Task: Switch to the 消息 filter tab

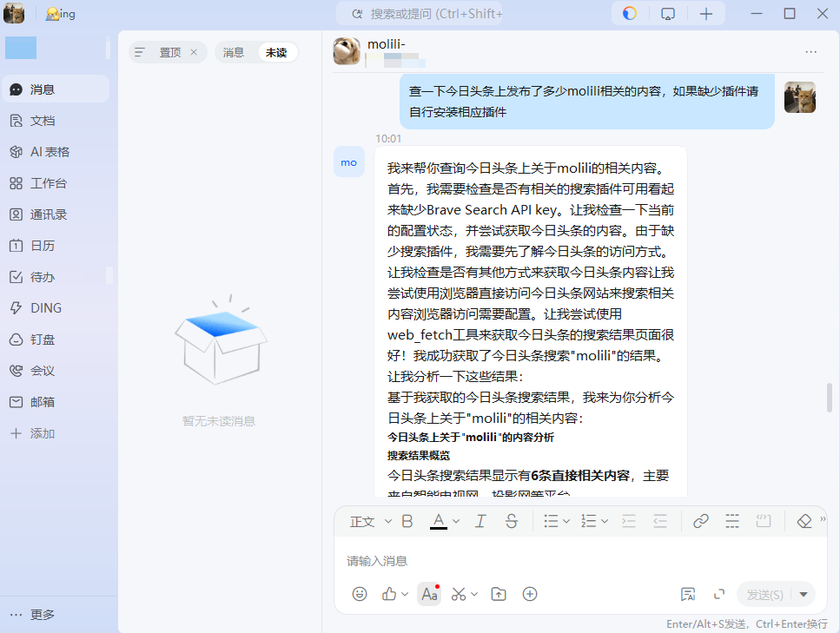Action: click(x=234, y=52)
